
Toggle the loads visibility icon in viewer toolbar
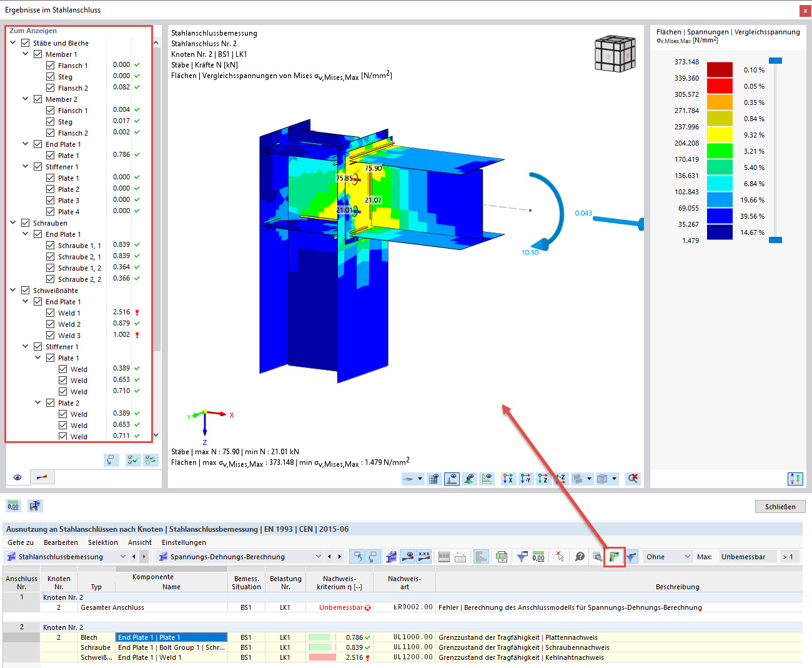click(x=452, y=479)
